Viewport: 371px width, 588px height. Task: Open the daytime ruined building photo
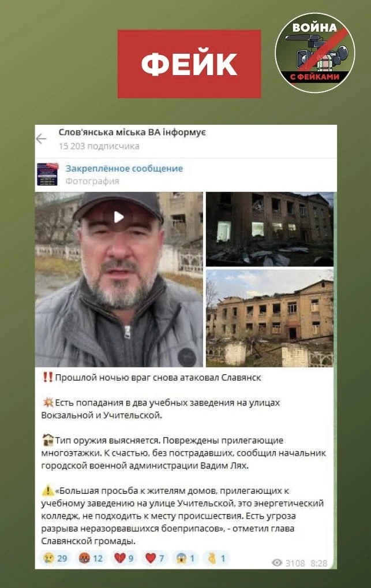tap(270, 318)
